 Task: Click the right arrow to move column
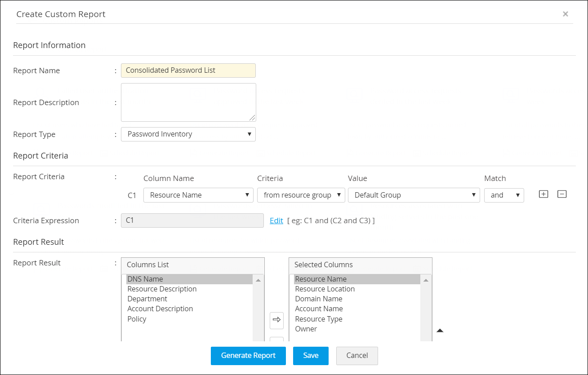click(x=276, y=320)
